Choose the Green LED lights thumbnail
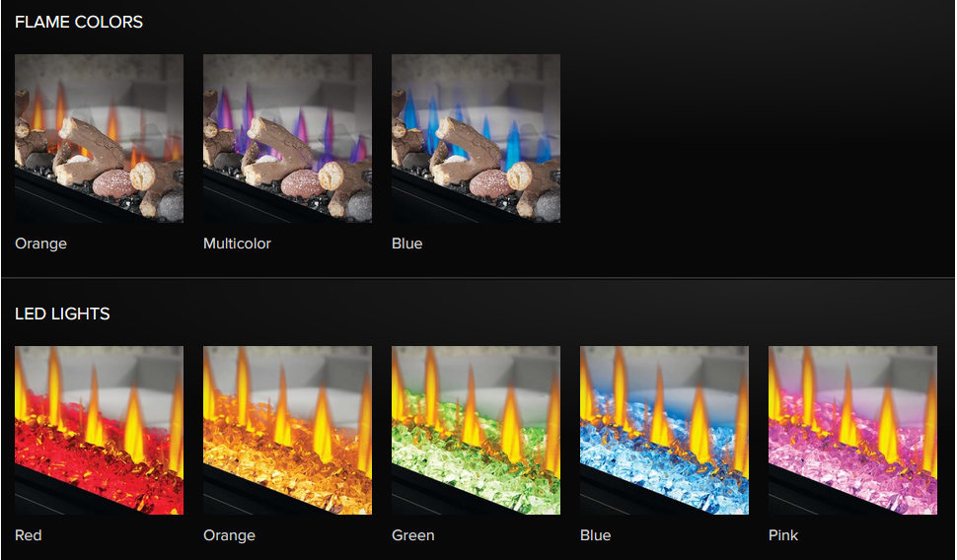Screen dimensions: 957x560 click(477, 430)
